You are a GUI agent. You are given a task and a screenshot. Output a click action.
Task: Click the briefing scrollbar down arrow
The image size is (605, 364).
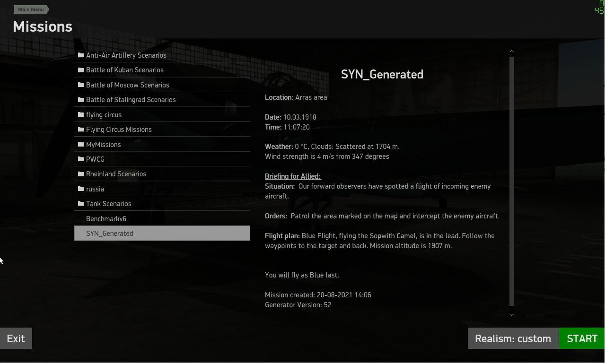(511, 314)
